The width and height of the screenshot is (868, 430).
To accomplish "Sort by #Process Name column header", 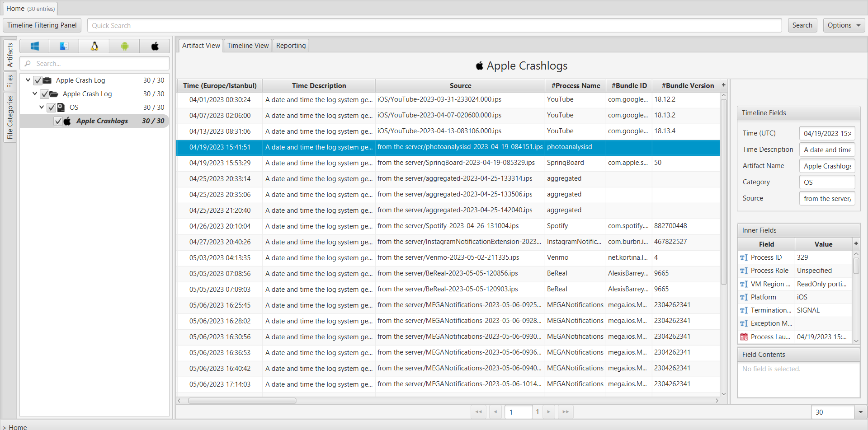I will (x=576, y=85).
